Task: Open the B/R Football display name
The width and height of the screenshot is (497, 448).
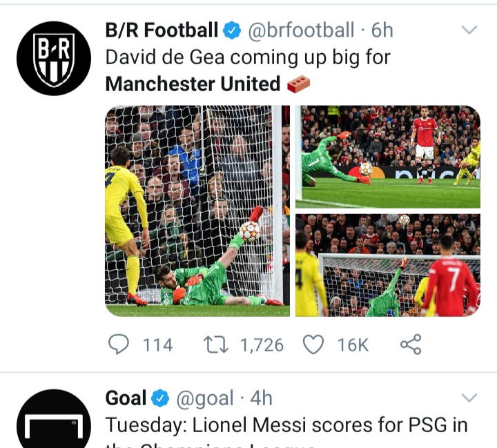Action: click(162, 30)
